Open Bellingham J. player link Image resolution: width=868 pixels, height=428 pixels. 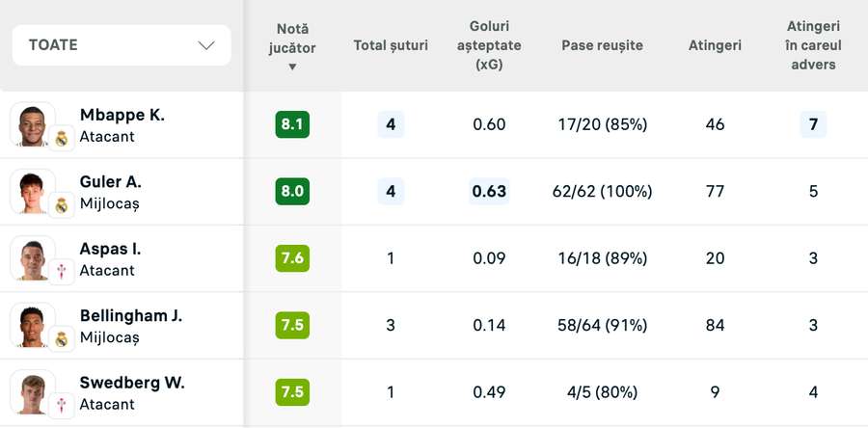130,315
